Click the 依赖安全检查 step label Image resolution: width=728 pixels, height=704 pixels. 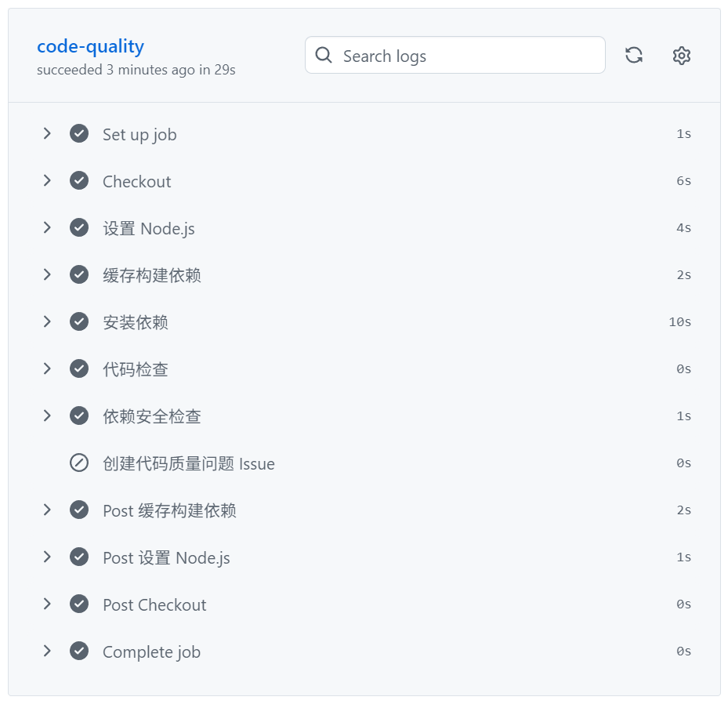pos(150,416)
